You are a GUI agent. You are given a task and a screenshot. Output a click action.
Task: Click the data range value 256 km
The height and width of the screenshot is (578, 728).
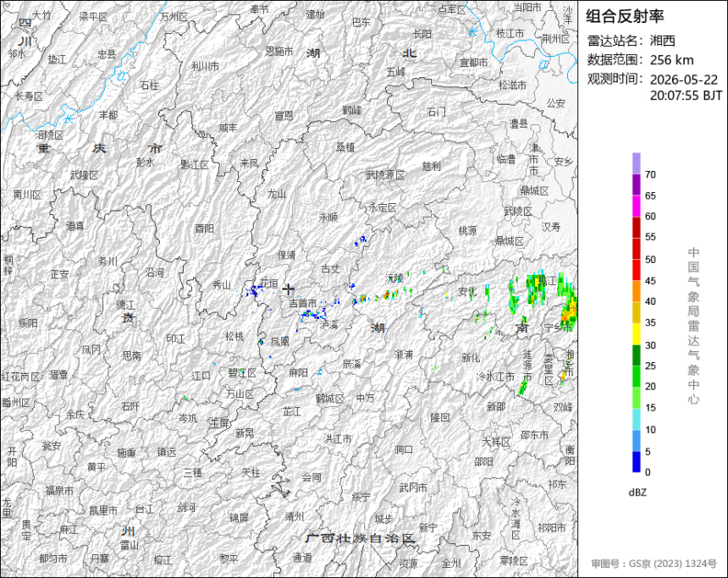(x=671, y=60)
